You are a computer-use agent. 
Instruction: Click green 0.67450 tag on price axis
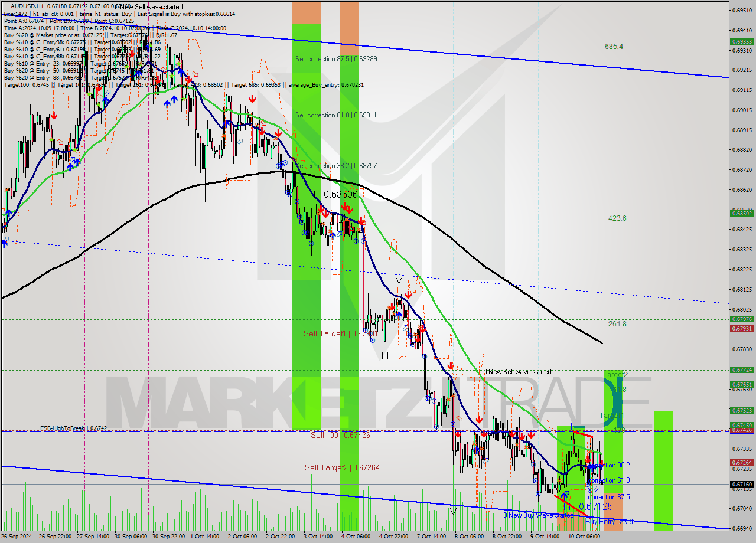click(x=742, y=425)
